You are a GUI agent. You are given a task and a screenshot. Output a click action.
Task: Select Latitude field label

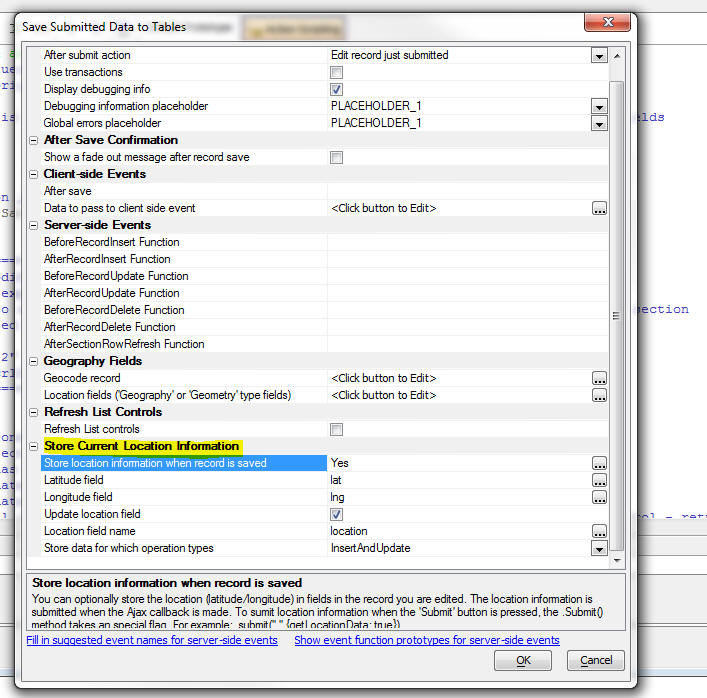coord(73,480)
